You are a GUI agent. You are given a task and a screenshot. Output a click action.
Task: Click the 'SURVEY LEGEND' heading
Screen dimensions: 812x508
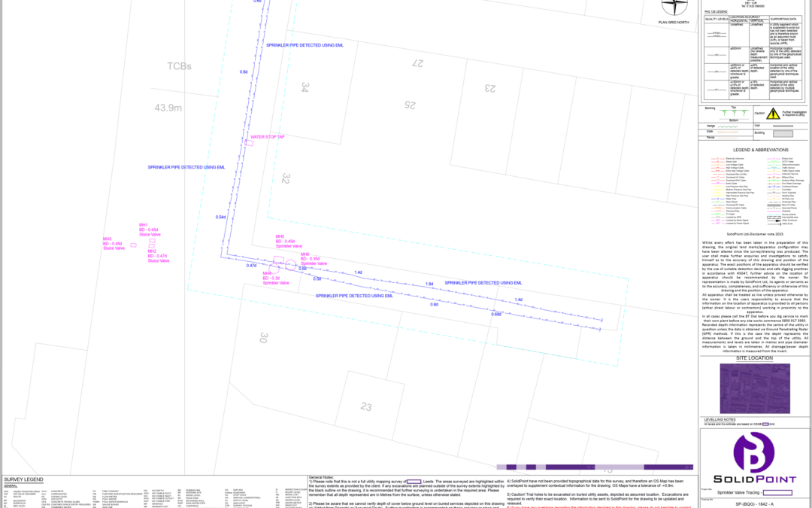pyautogui.click(x=24, y=479)
